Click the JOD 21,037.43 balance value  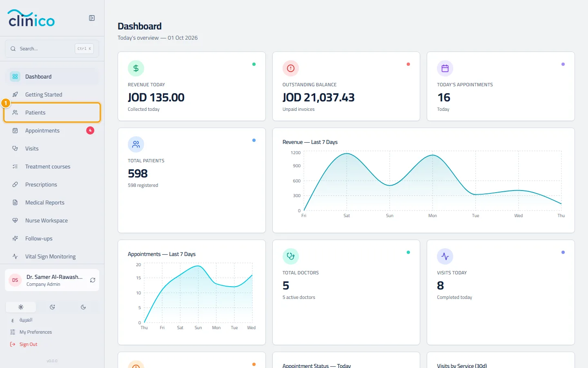[x=318, y=97]
